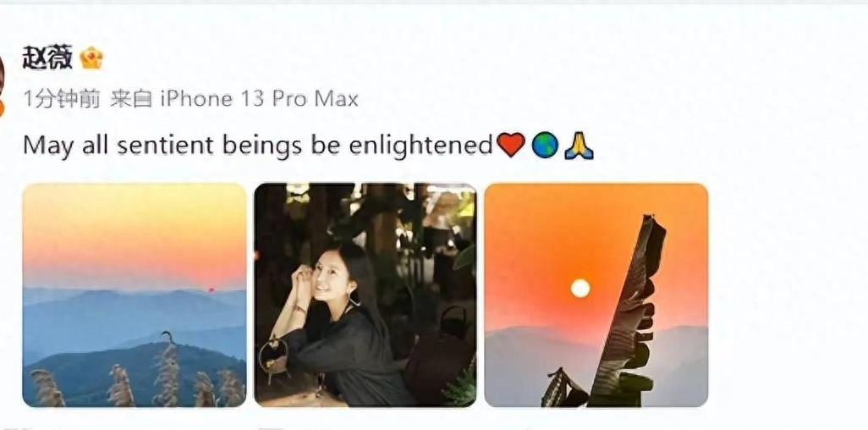Click the crown membership badge beside 赵薇
This screenshot has height=430, width=868.
click(91, 58)
